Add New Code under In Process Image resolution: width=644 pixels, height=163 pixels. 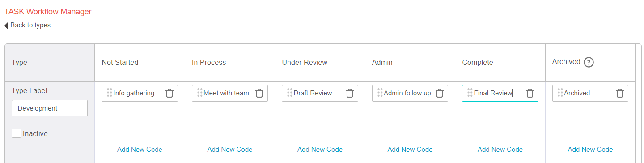[230, 150]
